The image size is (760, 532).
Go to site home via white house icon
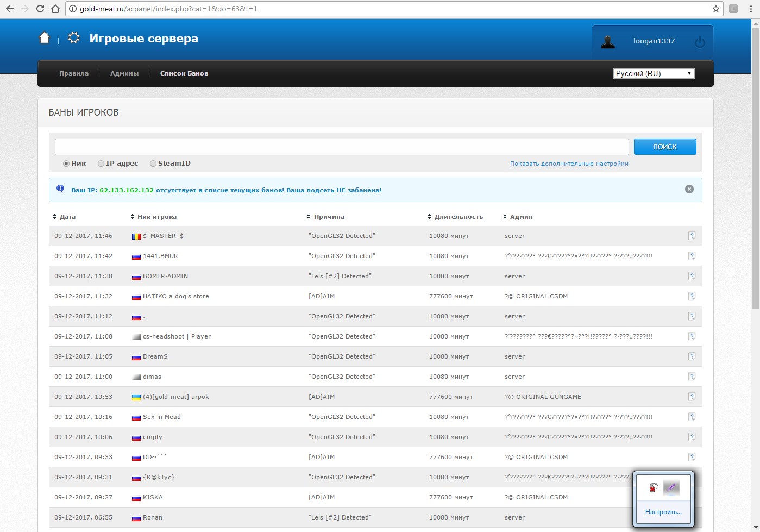(x=45, y=38)
